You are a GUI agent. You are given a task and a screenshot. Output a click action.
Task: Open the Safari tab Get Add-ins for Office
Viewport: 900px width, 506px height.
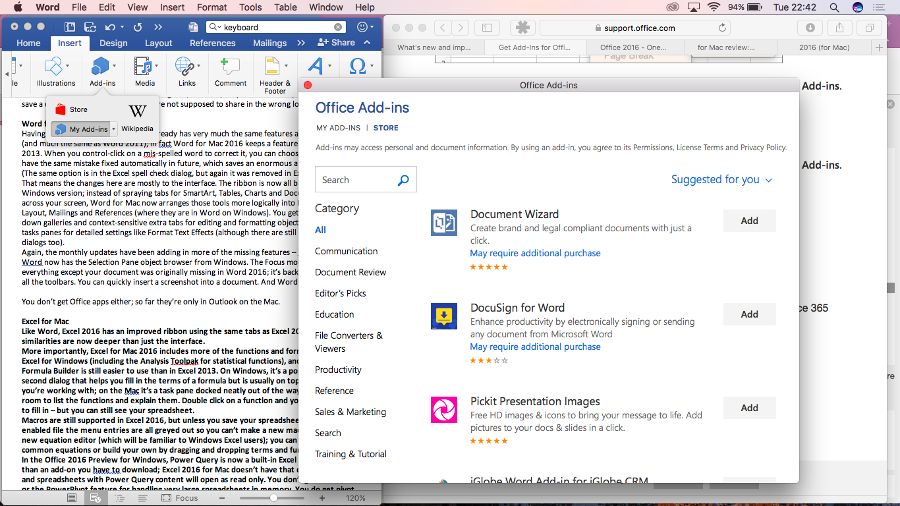[x=534, y=47]
